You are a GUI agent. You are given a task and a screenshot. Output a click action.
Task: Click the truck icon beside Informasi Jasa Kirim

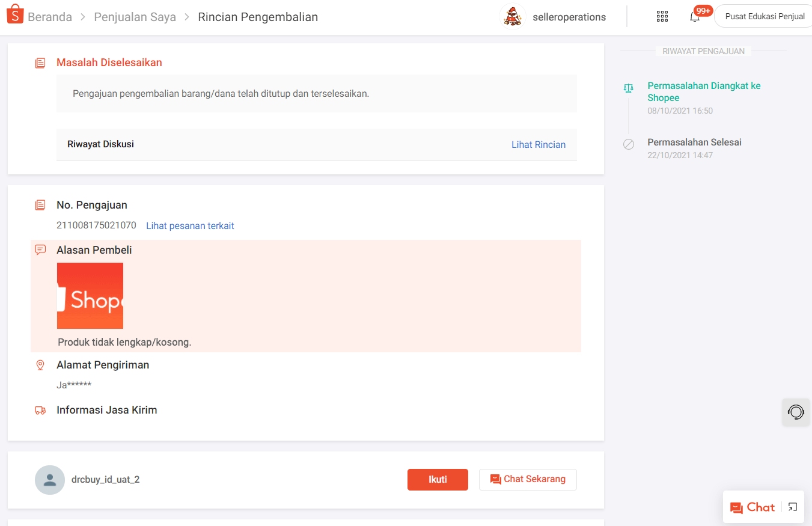(x=40, y=410)
